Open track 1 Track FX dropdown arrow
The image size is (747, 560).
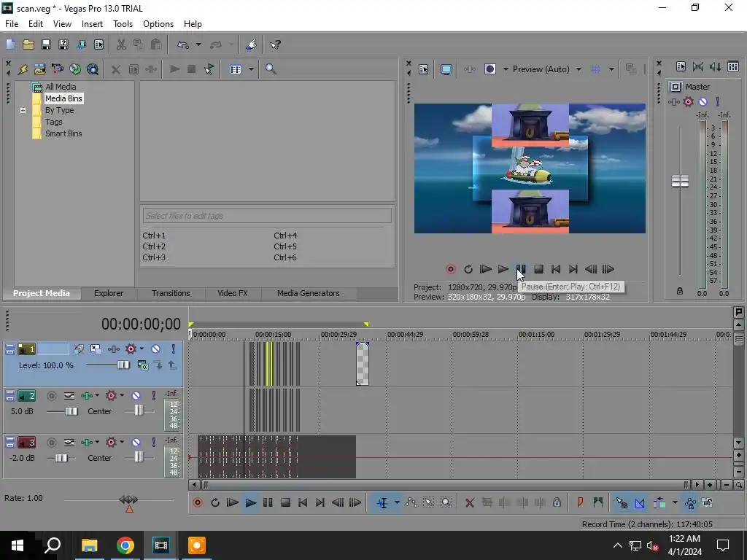(x=142, y=349)
